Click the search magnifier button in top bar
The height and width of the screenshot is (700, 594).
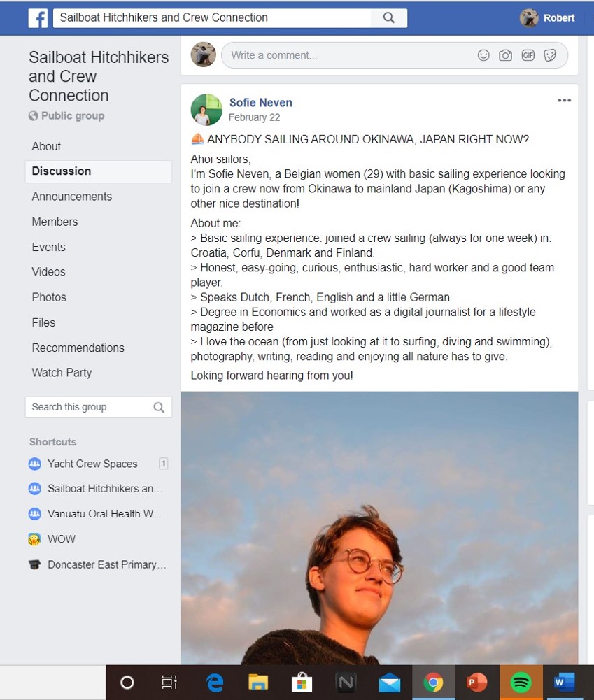click(389, 18)
